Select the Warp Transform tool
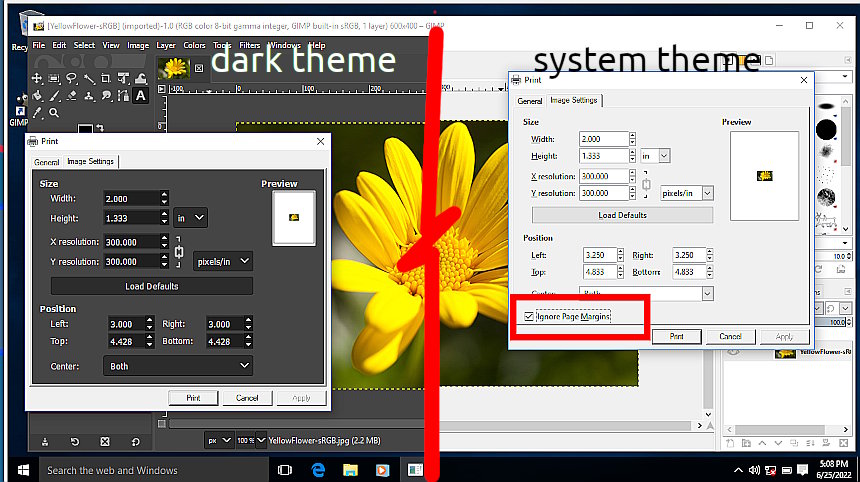Image resolution: width=860 pixels, height=482 pixels. [141, 78]
